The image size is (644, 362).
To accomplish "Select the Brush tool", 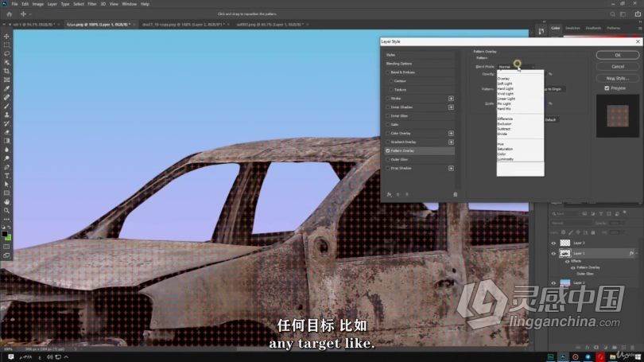I will [x=6, y=106].
